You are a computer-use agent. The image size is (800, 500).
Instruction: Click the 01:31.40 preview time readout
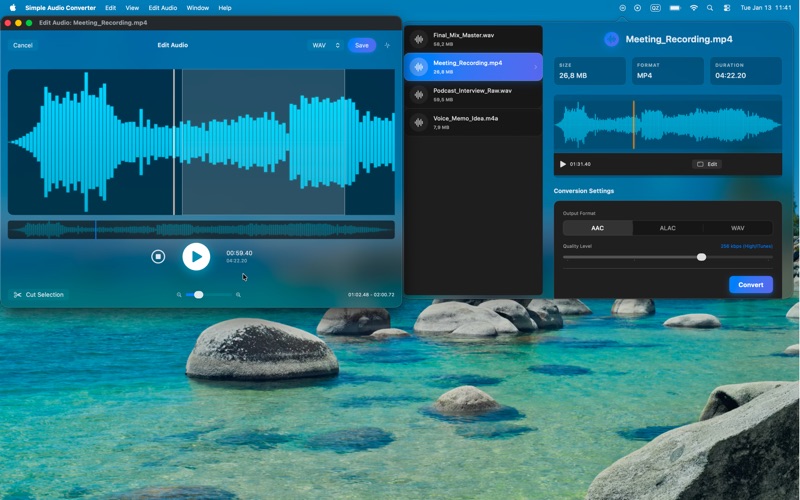[x=580, y=164]
